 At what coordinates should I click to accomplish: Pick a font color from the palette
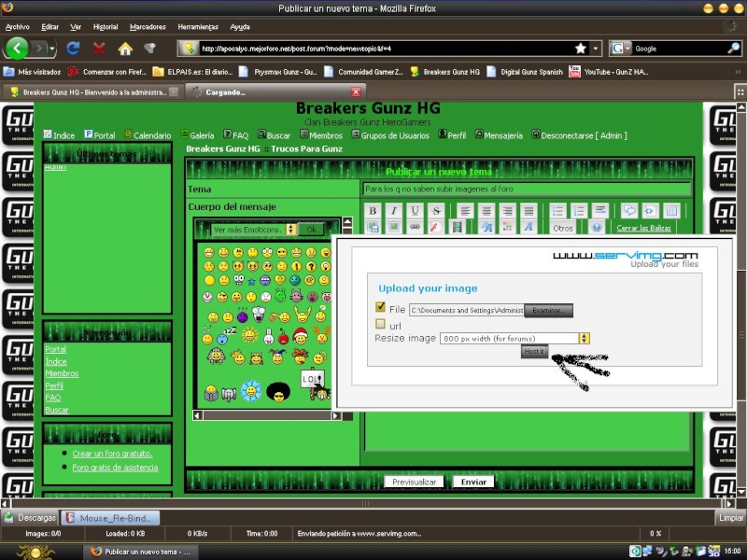tap(507, 227)
